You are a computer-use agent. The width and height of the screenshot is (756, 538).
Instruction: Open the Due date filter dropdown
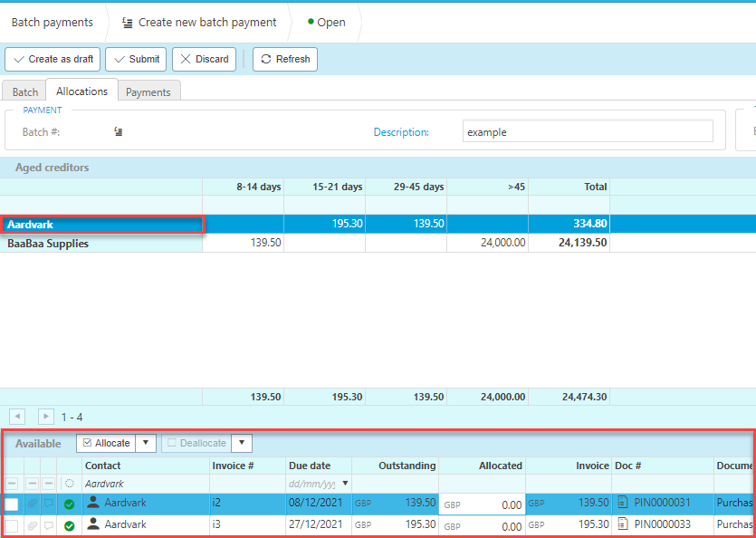click(344, 484)
